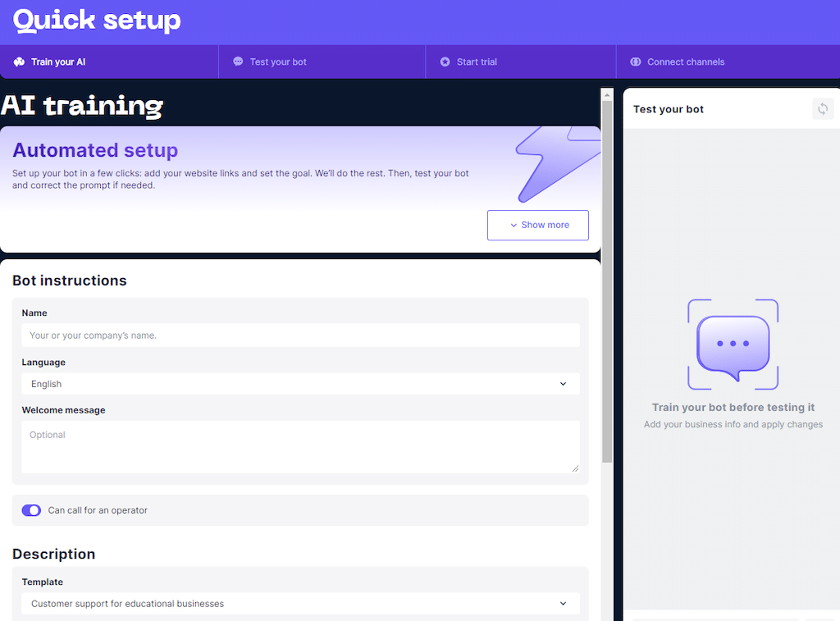Click the star icon beside Start trial
Viewport: 840px width, 621px height.
(445, 62)
